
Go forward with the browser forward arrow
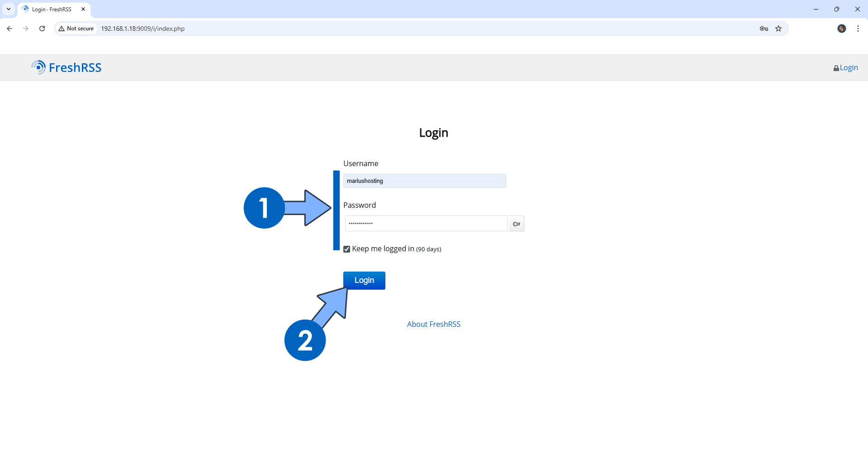(x=26, y=29)
